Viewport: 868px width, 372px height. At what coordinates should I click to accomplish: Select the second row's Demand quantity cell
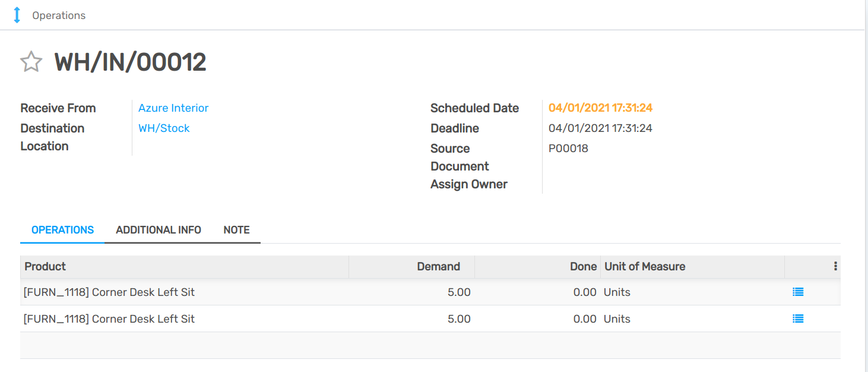point(458,319)
